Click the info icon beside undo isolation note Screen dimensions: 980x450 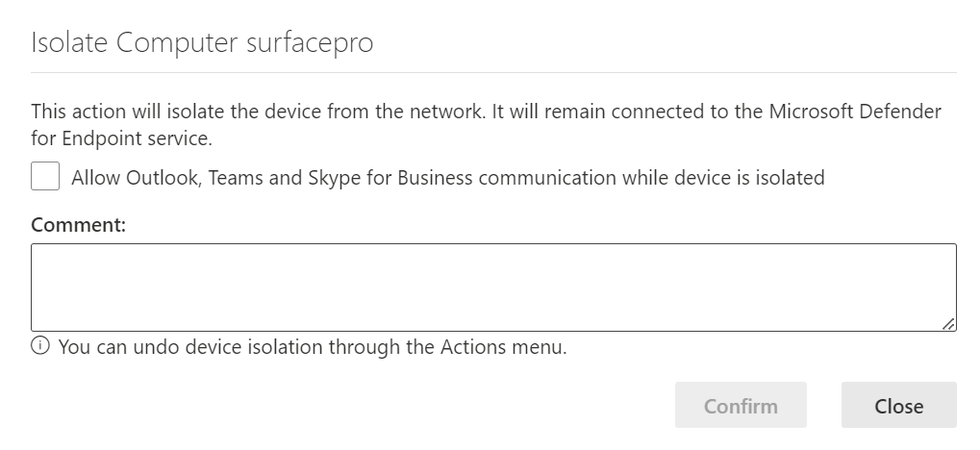coord(40,346)
